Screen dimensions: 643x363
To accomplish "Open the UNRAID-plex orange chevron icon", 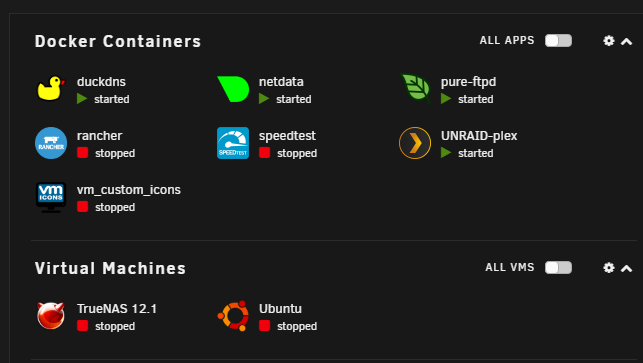I will pyautogui.click(x=415, y=143).
